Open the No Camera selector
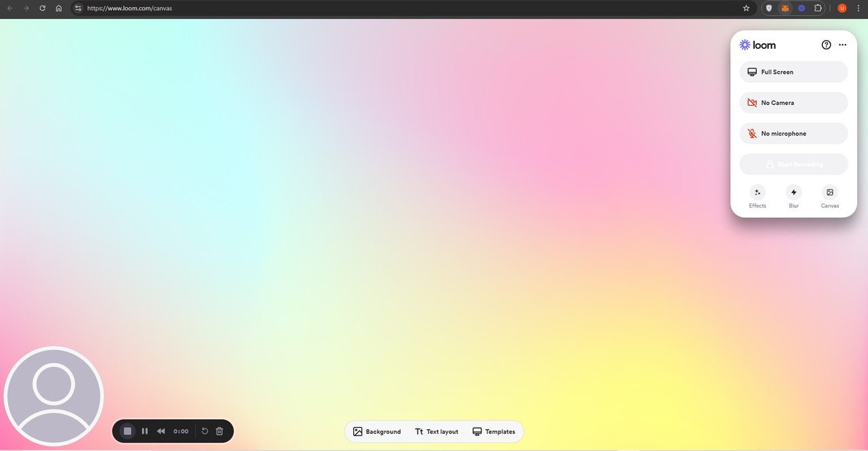 (793, 103)
